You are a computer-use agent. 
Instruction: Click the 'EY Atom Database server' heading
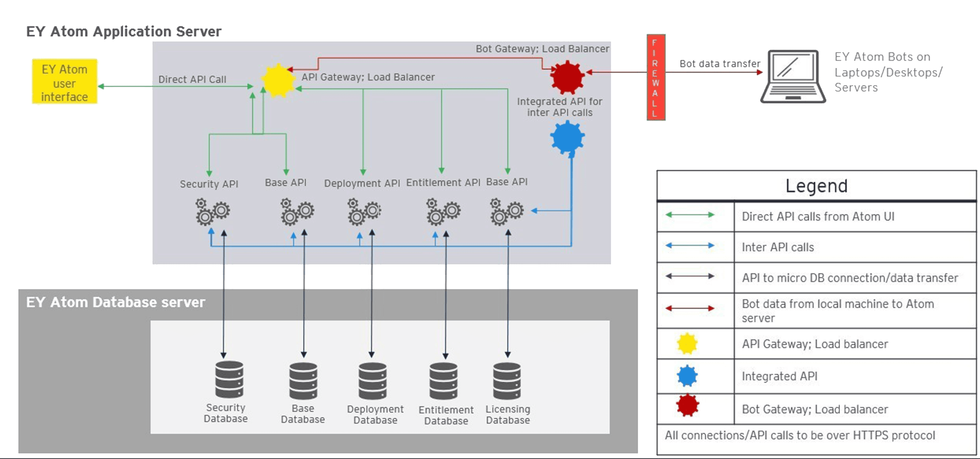pyautogui.click(x=116, y=302)
